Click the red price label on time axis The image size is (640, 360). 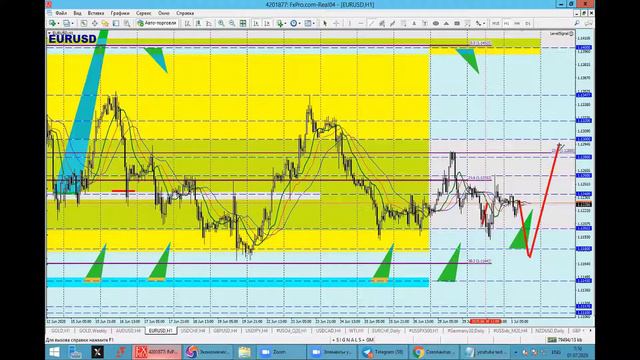(x=486, y=322)
